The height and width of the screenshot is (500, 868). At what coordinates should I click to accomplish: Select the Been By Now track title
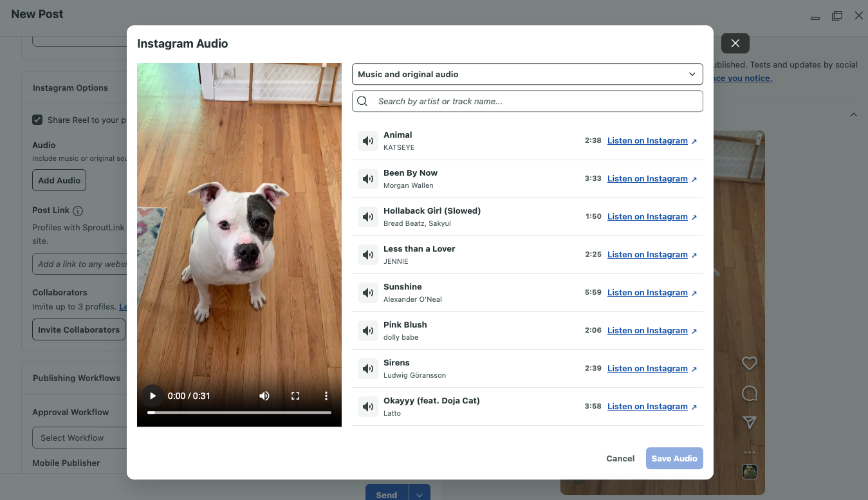pos(411,173)
